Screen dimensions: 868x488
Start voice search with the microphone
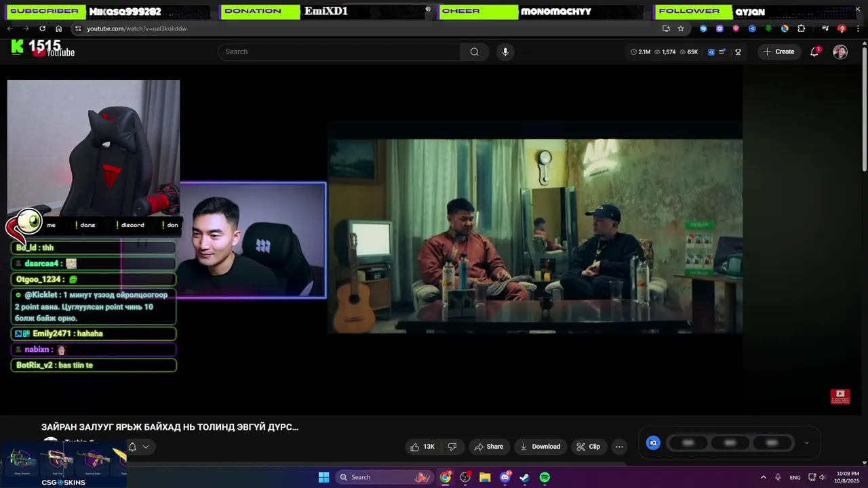click(505, 52)
